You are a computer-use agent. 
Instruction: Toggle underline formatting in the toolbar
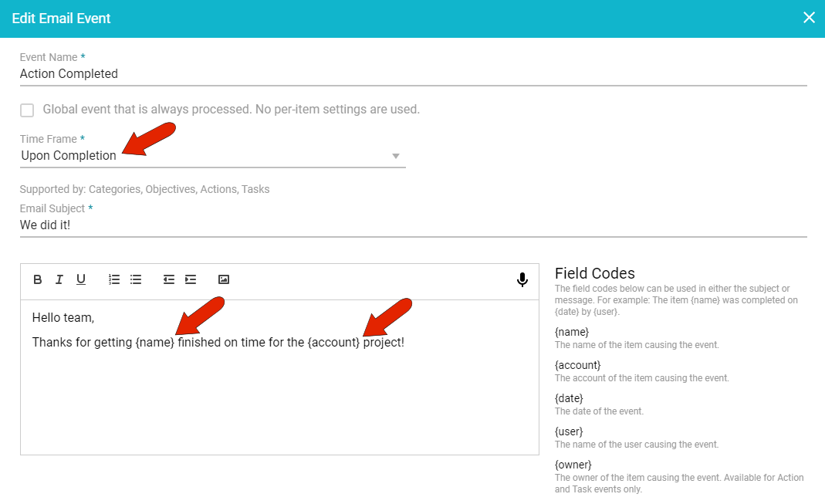tap(80, 279)
